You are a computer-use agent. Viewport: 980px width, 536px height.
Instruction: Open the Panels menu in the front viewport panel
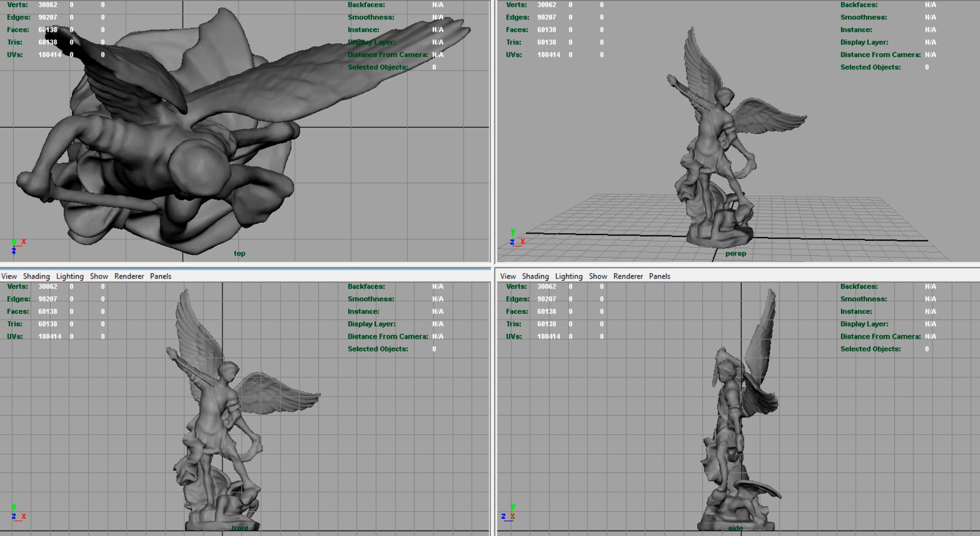[161, 276]
